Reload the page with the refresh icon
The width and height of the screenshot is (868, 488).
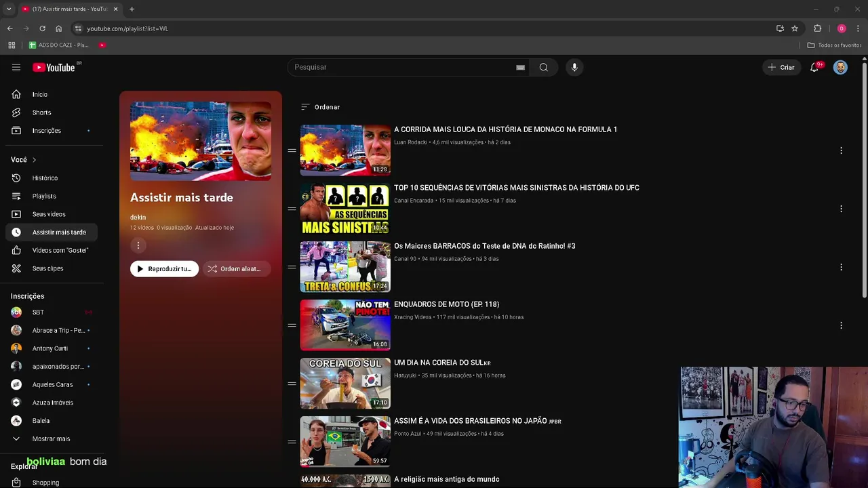coord(42,28)
